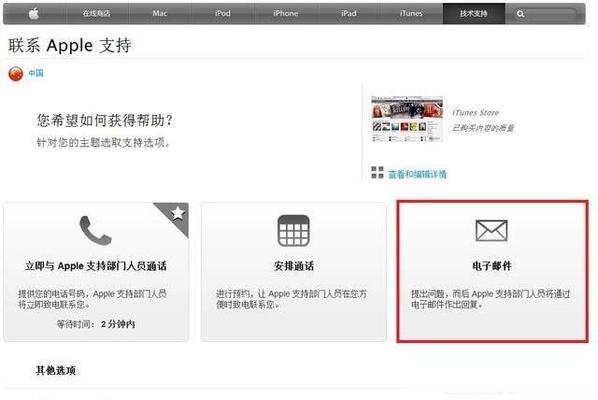Click the China flag icon

(16, 74)
